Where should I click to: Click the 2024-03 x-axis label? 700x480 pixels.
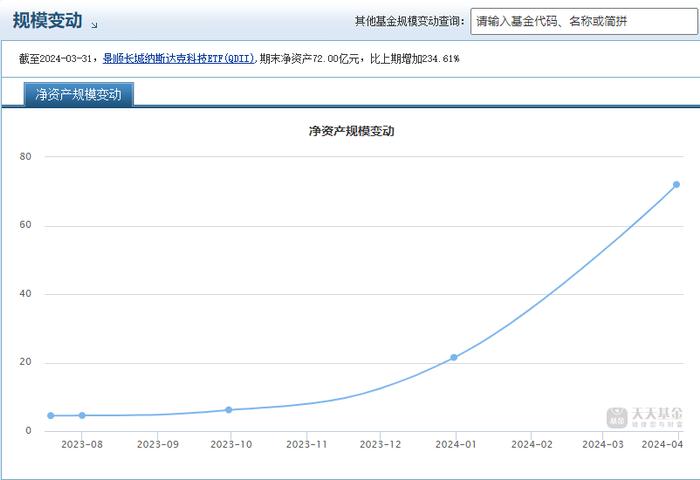(x=603, y=444)
